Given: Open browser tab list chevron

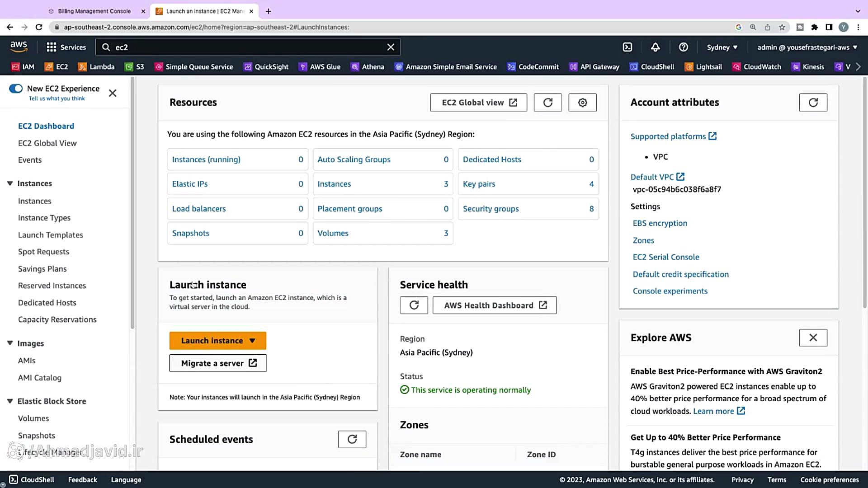Looking at the screenshot, I should 858,11.
